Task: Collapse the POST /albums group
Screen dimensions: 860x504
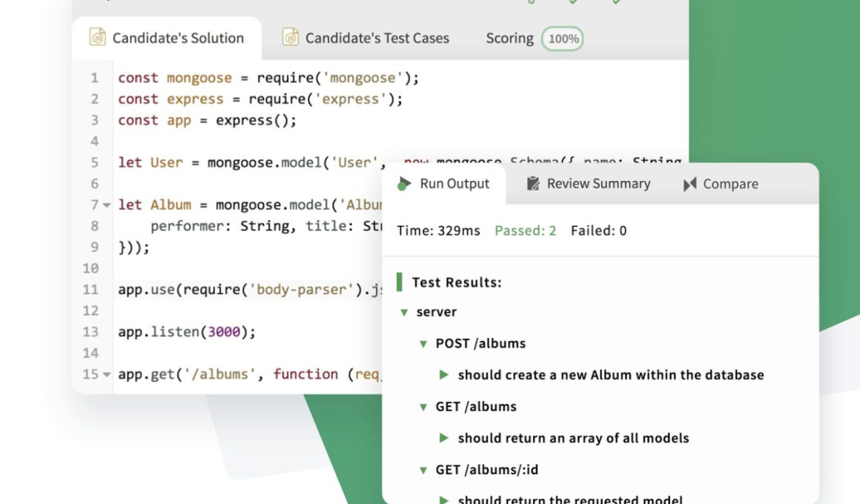Action: click(x=423, y=344)
